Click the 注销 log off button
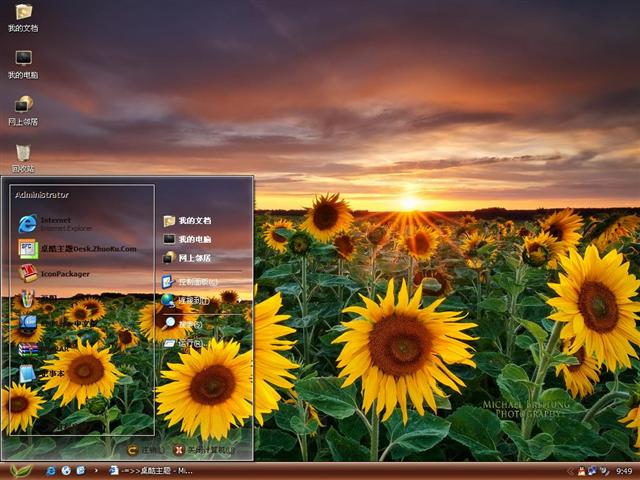 pos(146,450)
